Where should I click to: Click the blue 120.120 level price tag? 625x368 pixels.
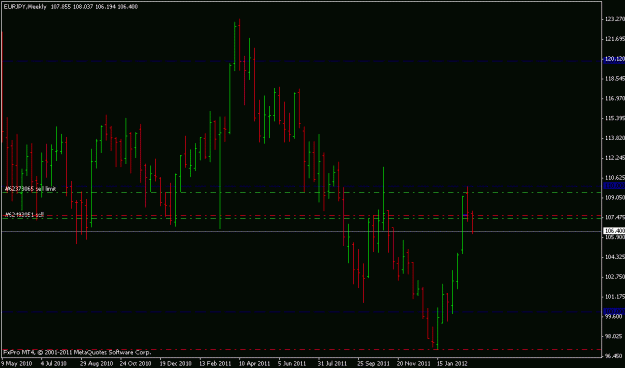pyautogui.click(x=614, y=59)
